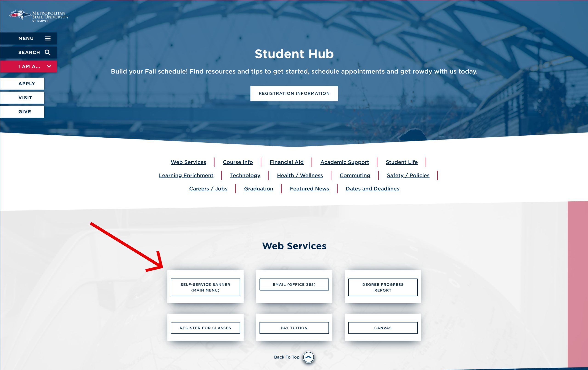Click the CANVAS web service card
Image resolution: width=588 pixels, height=370 pixels.
coord(382,328)
